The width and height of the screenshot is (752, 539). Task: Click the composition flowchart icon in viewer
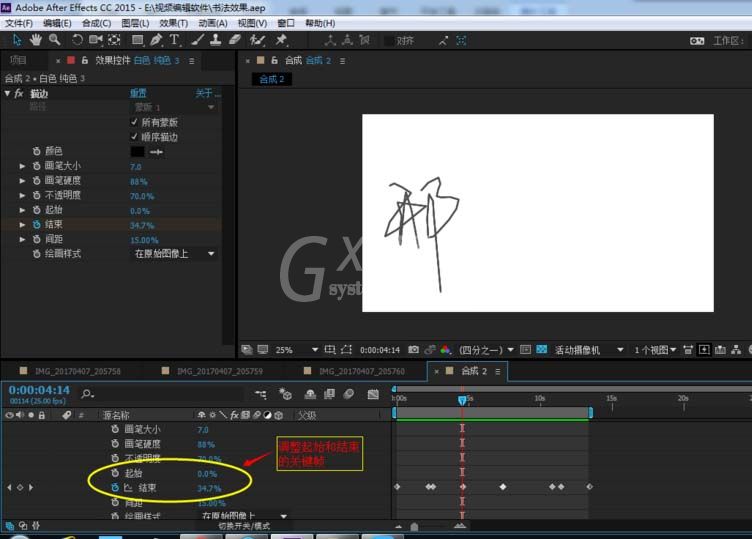pos(736,350)
